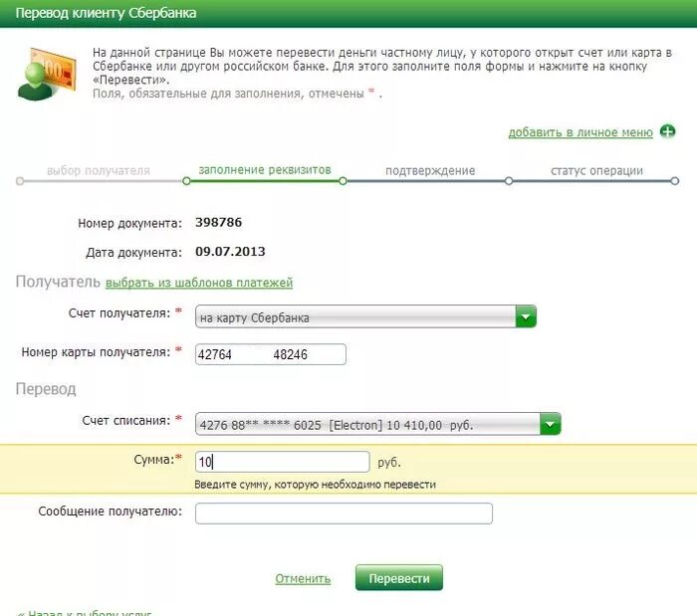Focus the recipient card number field

click(270, 354)
